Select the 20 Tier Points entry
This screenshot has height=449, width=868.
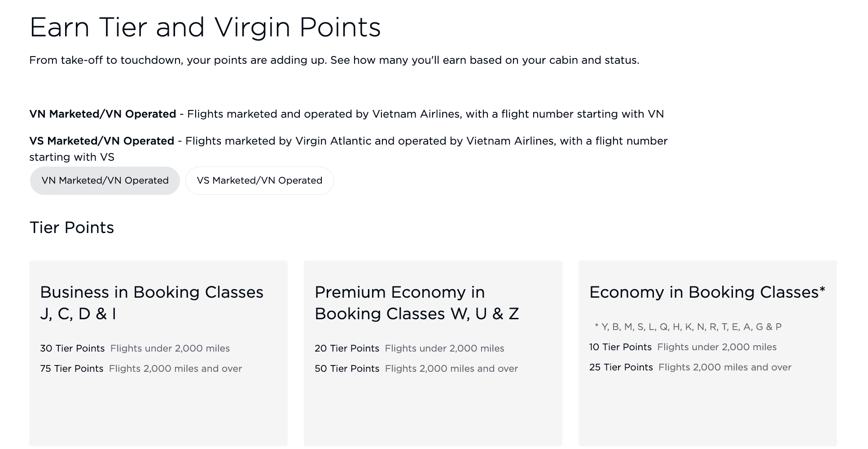coord(347,348)
